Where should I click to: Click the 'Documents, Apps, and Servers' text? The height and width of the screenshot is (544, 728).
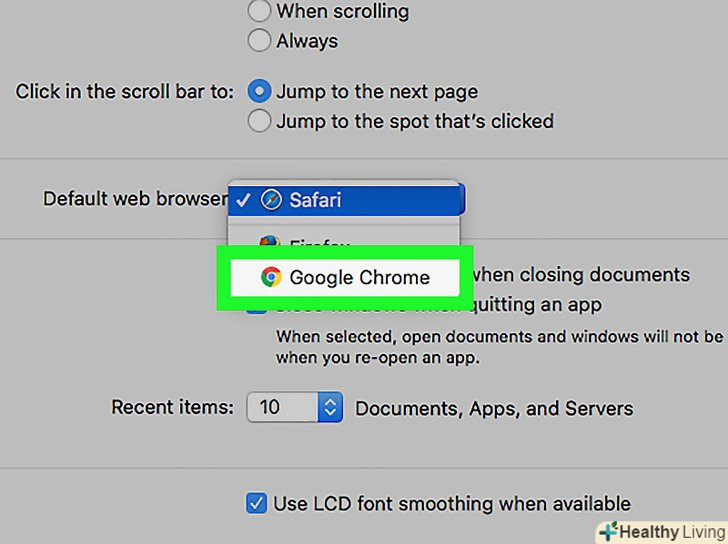(x=494, y=408)
